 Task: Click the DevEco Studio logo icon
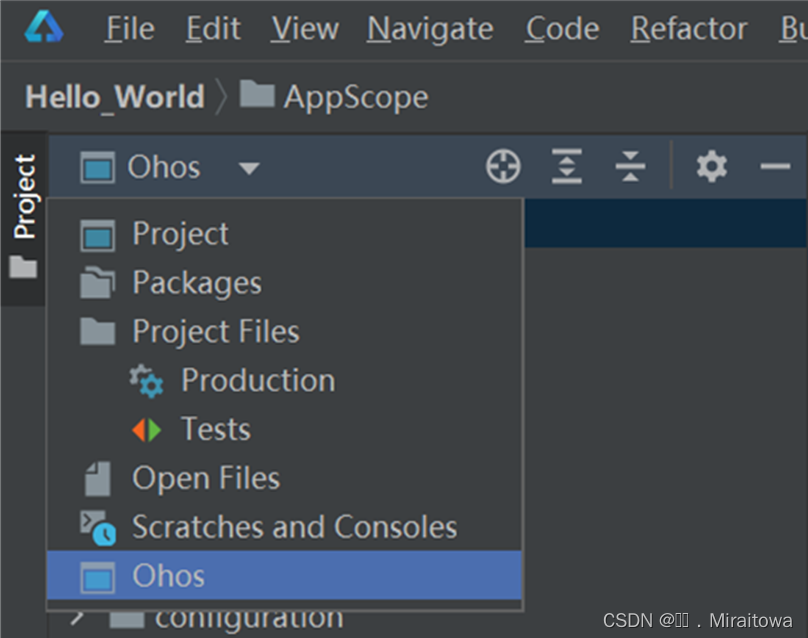(x=44, y=27)
